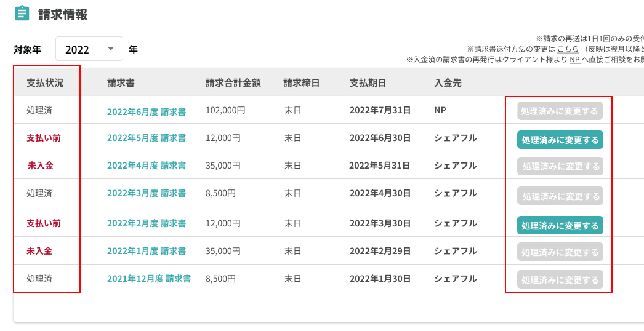Click the greyed 処理済みに変更する button for April 2022
The width and height of the screenshot is (644, 331).
pos(560,166)
